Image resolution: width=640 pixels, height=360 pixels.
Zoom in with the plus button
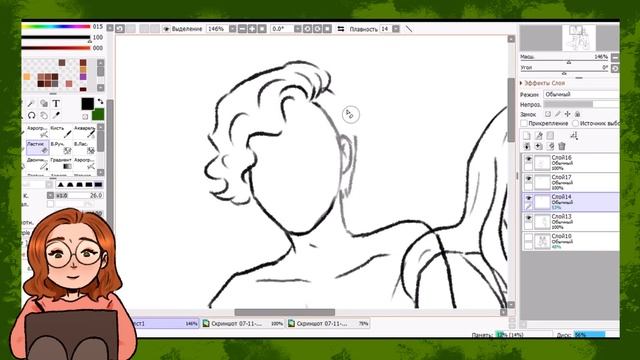252,29
